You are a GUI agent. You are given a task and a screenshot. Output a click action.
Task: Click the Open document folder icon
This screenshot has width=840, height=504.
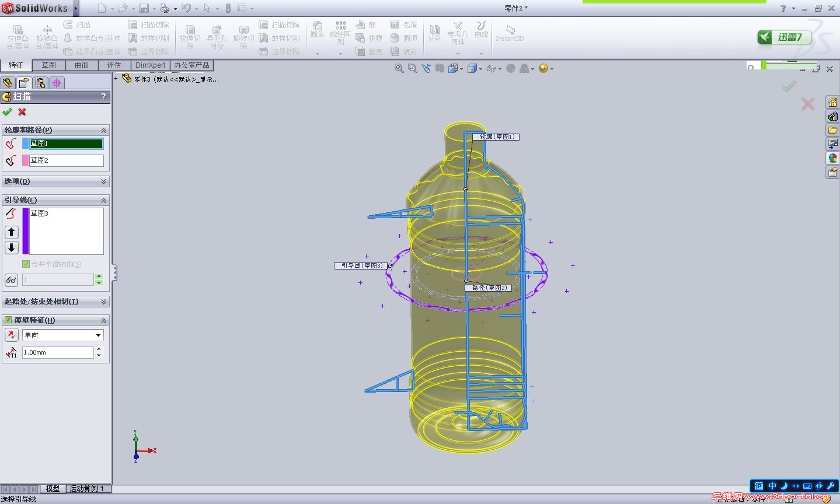(x=123, y=8)
